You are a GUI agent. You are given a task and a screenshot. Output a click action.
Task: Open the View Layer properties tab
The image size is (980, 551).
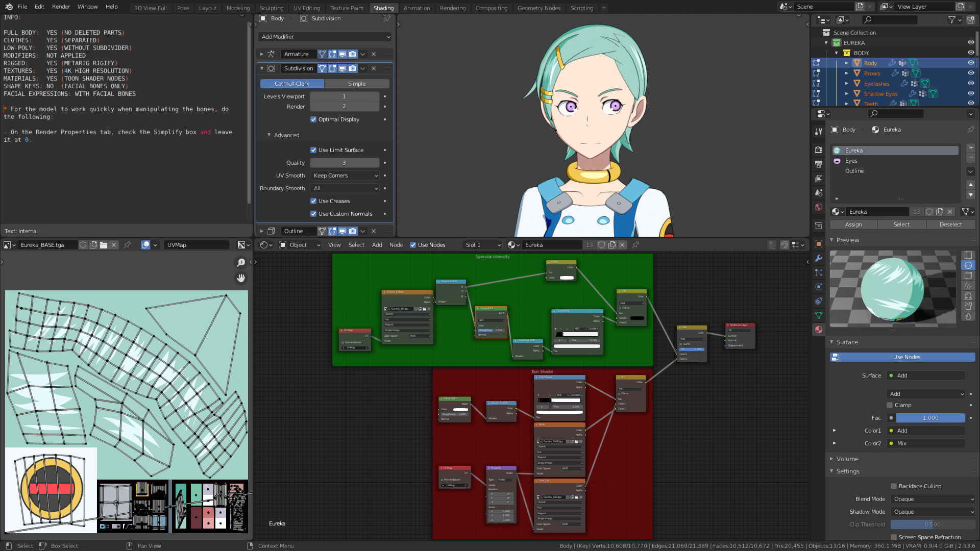tap(819, 178)
